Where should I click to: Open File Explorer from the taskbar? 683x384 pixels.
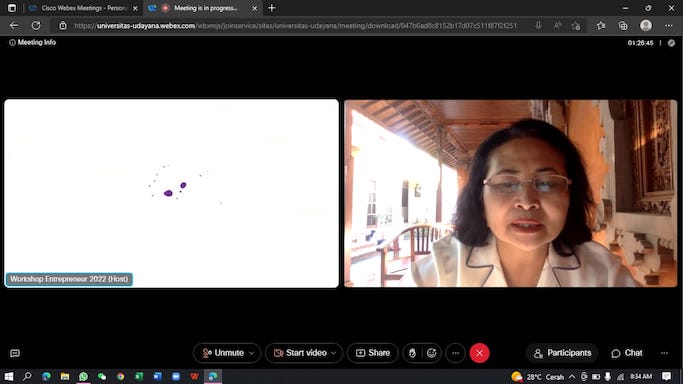pos(65,376)
